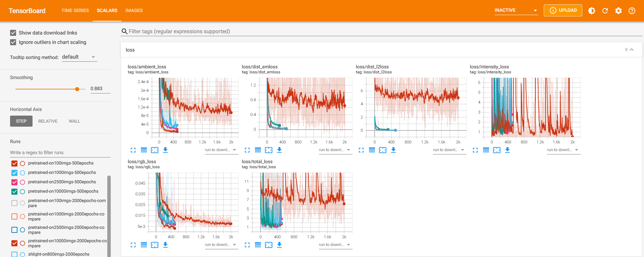Click the TensorBoard logo title
The image size is (644, 257).
tap(27, 11)
